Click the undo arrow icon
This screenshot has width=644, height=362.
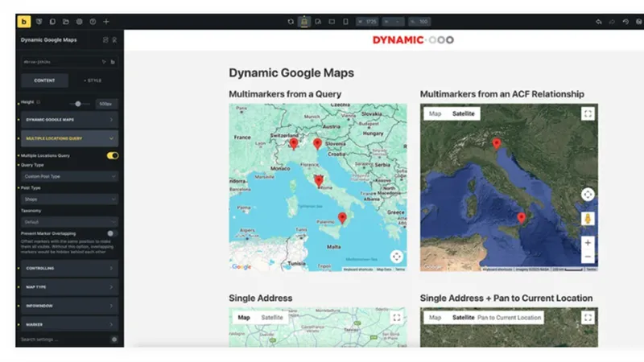[598, 22]
